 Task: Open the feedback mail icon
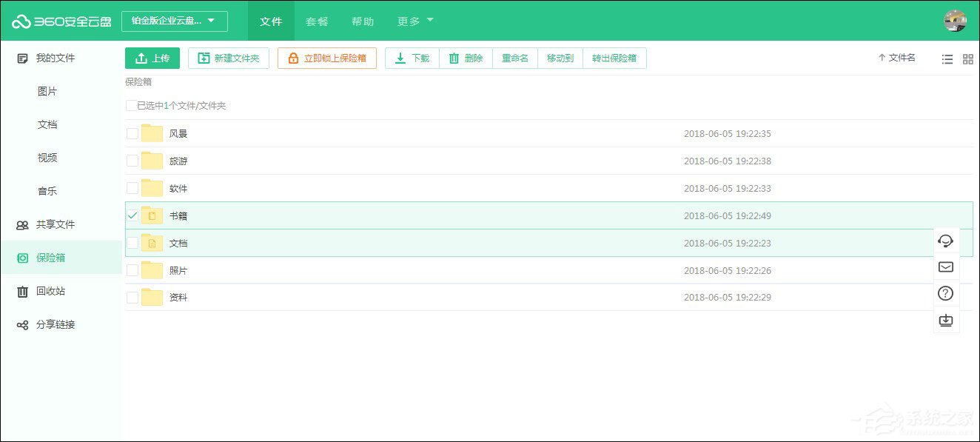click(945, 267)
